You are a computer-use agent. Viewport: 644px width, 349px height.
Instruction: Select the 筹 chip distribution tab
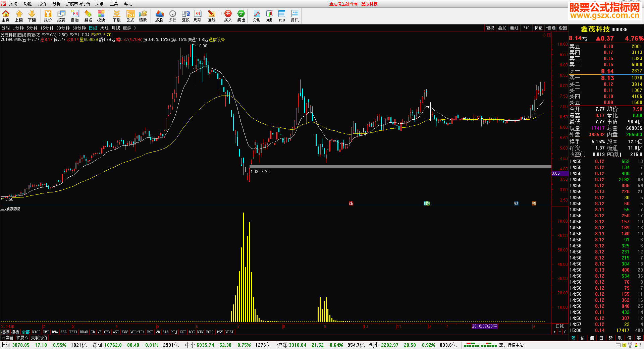tap(639, 338)
